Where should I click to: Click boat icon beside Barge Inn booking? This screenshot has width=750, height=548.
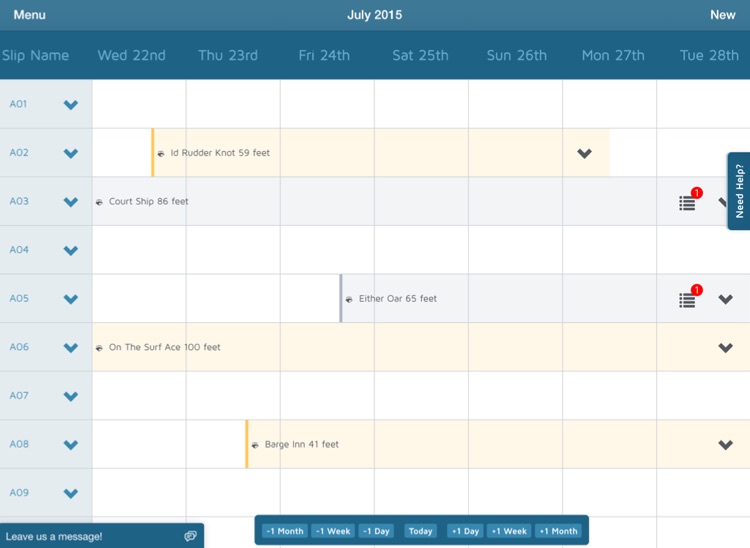point(255,445)
